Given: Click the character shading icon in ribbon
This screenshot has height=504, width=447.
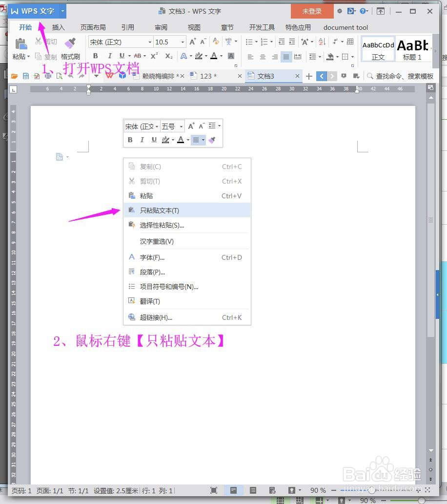Looking at the screenshot, I should (231, 56).
